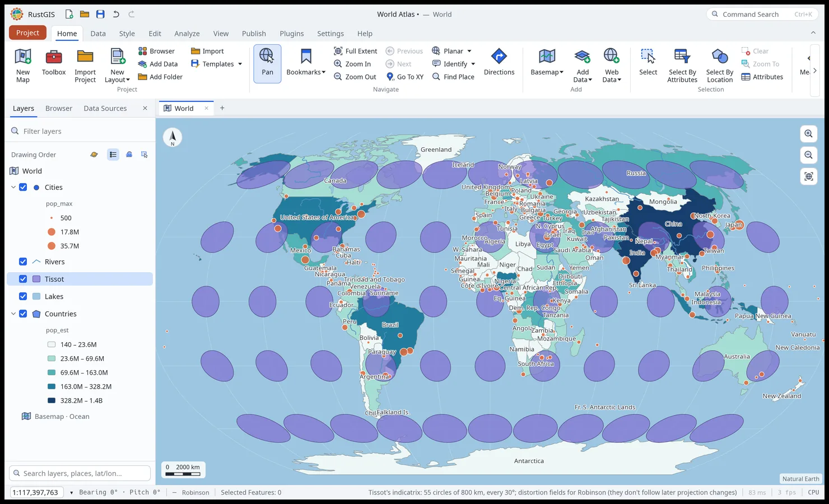Toggle the Tissot layer checkbox
The image size is (829, 504).
(x=23, y=279)
